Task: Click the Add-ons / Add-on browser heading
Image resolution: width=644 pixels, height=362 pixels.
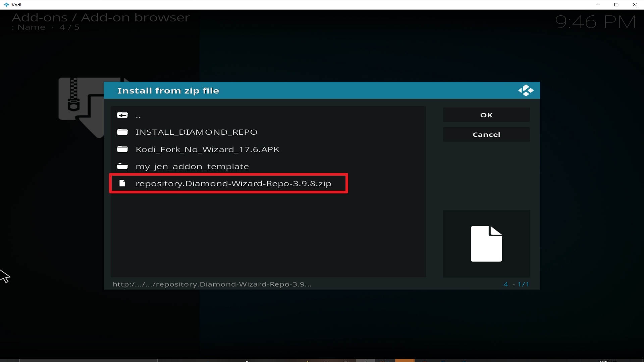Action: [x=101, y=17]
